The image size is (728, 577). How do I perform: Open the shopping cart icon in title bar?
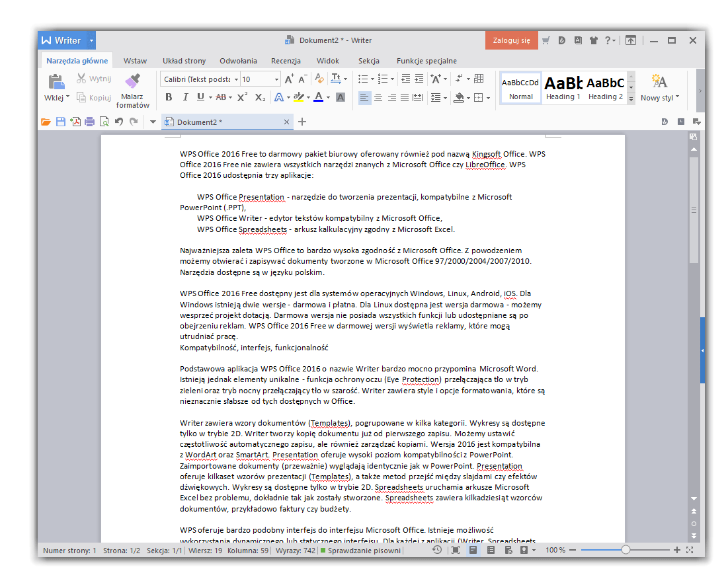(546, 40)
